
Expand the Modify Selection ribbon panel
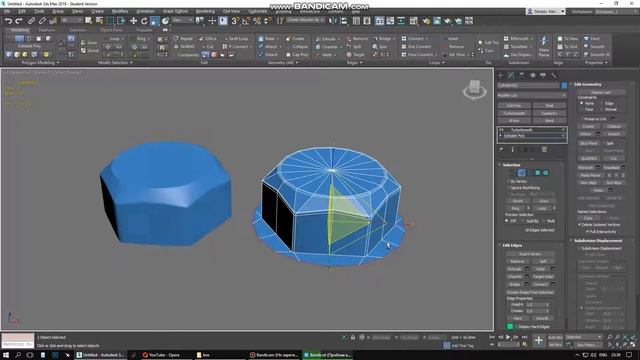coord(116,63)
